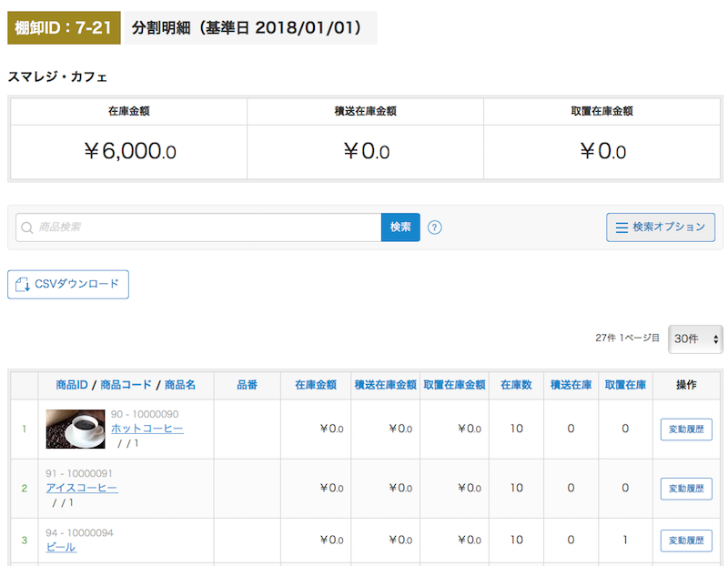Click ビール row 取置在庫 value 1

click(x=625, y=540)
